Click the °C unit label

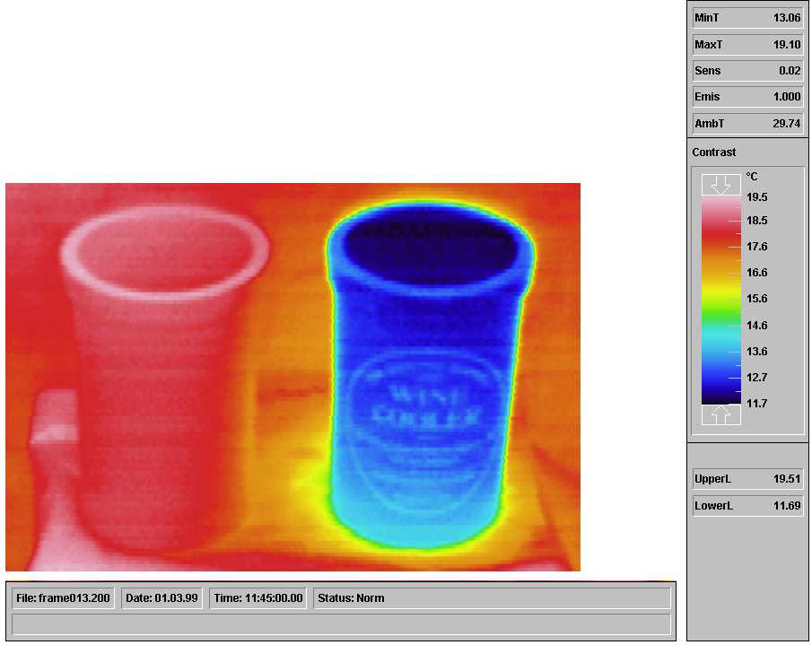pyautogui.click(x=752, y=177)
